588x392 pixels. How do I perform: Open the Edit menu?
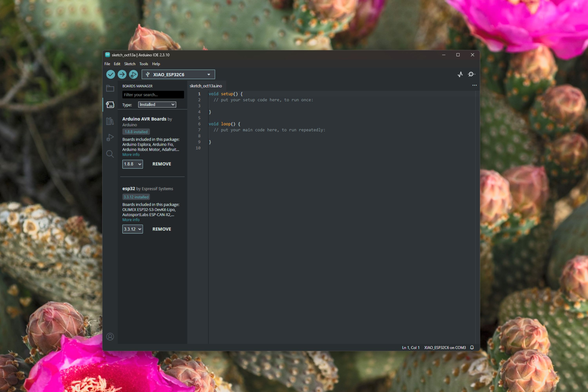(x=117, y=64)
